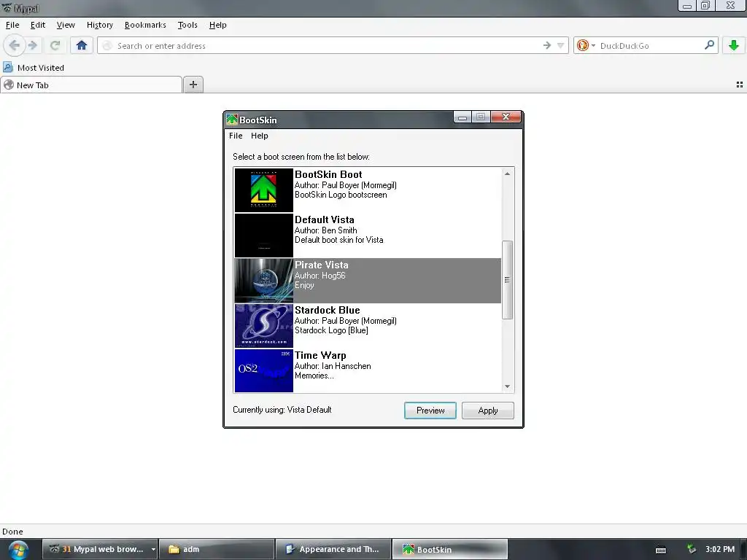Open DuckDuckGo search engine selector
This screenshot has height=560, width=747.
click(593, 46)
